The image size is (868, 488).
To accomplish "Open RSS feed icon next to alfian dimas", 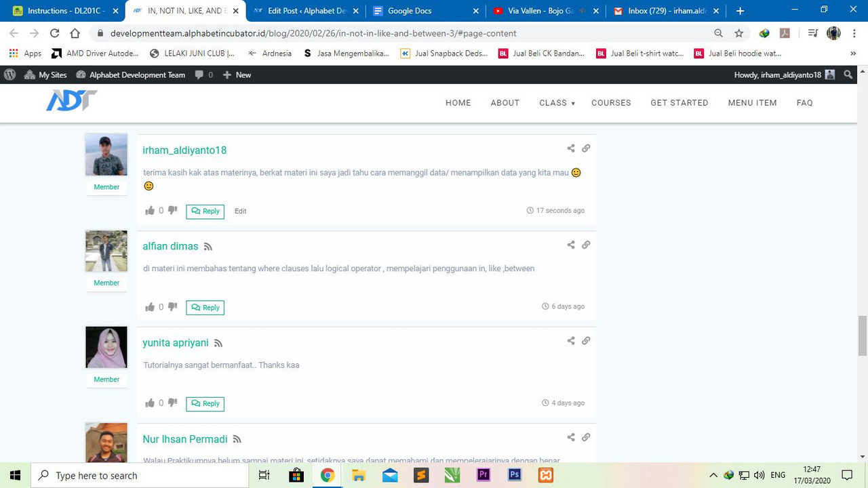I will 208,247.
